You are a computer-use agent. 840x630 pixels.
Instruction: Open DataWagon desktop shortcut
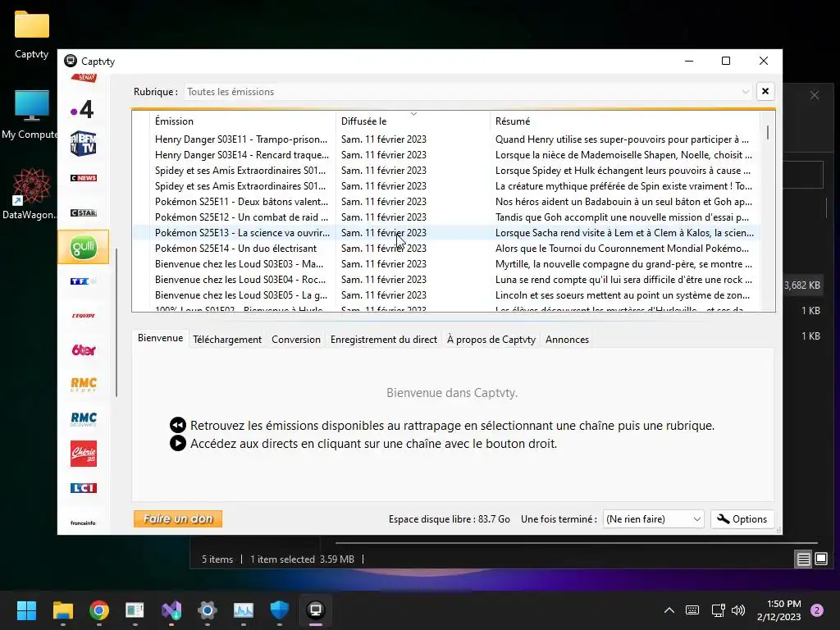[x=30, y=194]
